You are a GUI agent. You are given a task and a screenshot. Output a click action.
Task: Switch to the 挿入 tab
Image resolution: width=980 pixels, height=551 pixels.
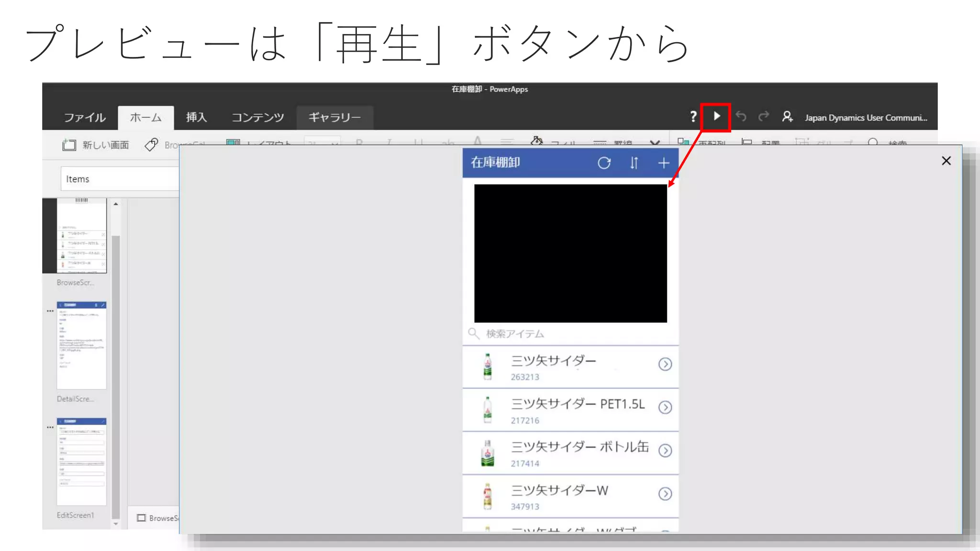click(196, 117)
